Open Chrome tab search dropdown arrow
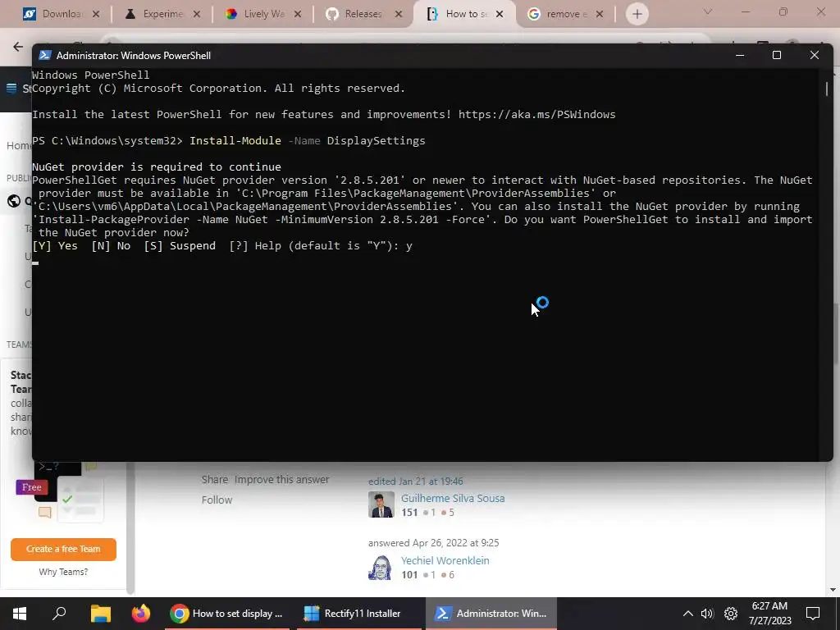This screenshot has width=840, height=630. coord(708,11)
